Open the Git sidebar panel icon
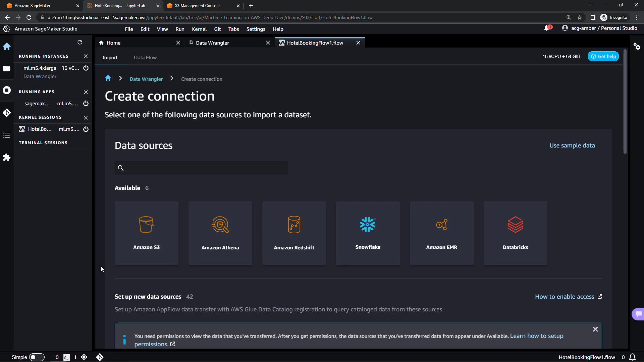 point(7,113)
